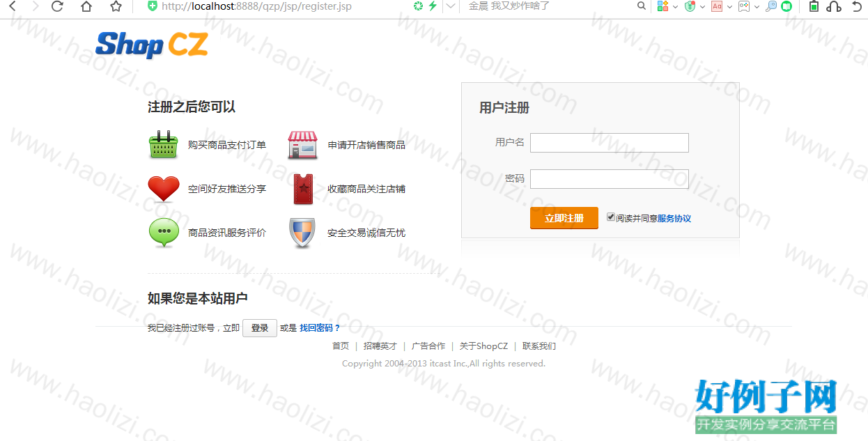Click the security shield trade icon
The height and width of the screenshot is (441, 868).
click(x=302, y=233)
